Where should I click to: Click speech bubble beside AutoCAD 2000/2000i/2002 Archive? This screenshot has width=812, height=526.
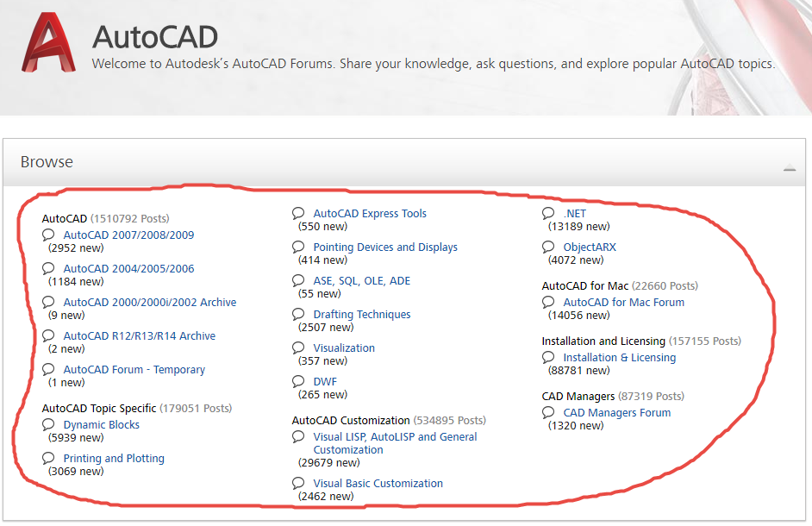point(48,302)
